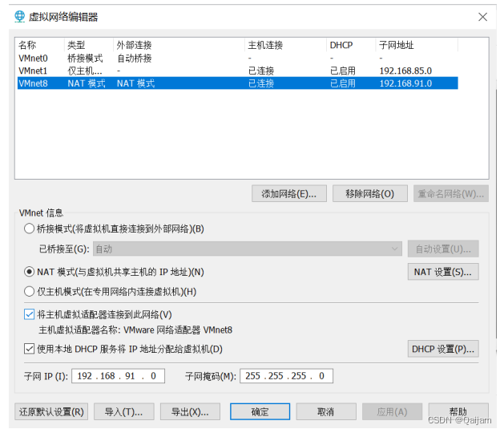504x433 pixels.
Task: Click the 应用(A) button
Action: coord(392,412)
